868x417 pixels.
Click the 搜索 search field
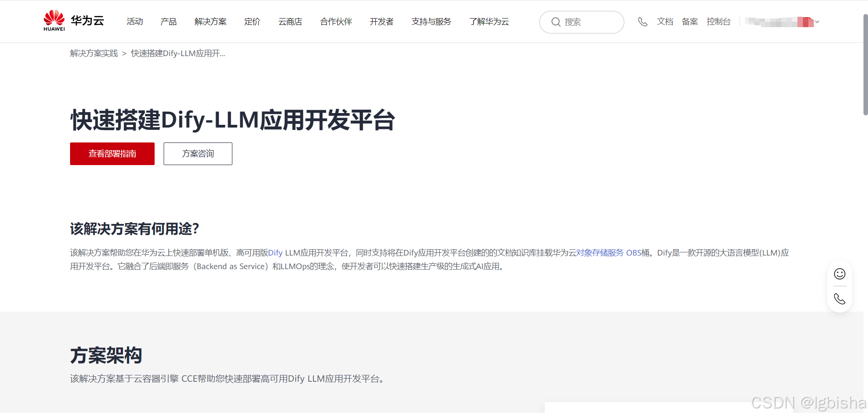[581, 22]
